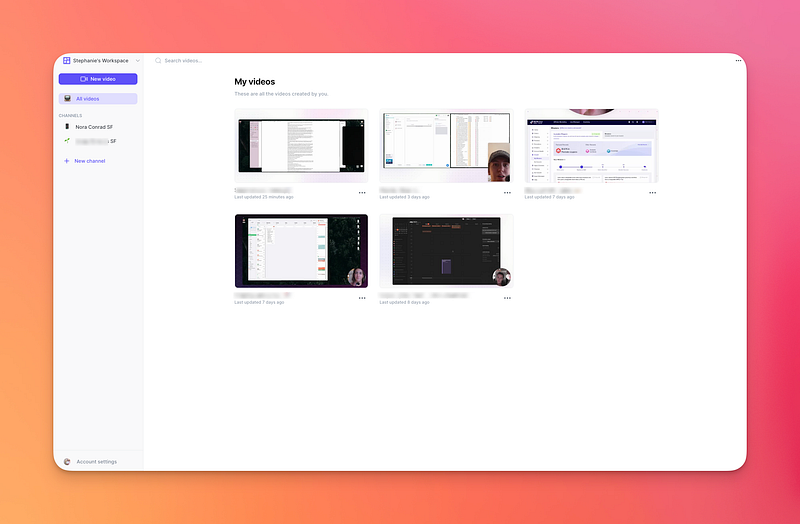
Task: Open more options for the 3-days-ago video
Action: coord(507,192)
